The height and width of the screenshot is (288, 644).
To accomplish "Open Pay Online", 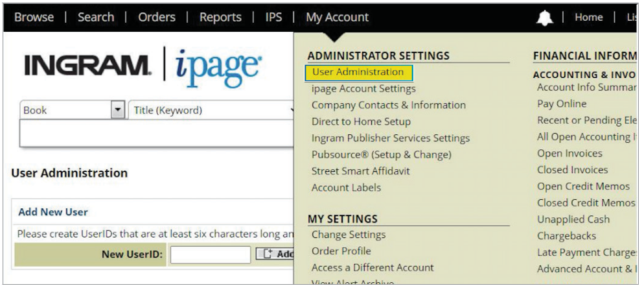I will coord(562,104).
